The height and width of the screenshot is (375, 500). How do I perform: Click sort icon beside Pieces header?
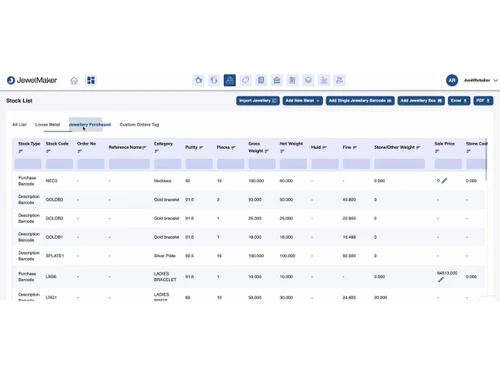click(233, 147)
